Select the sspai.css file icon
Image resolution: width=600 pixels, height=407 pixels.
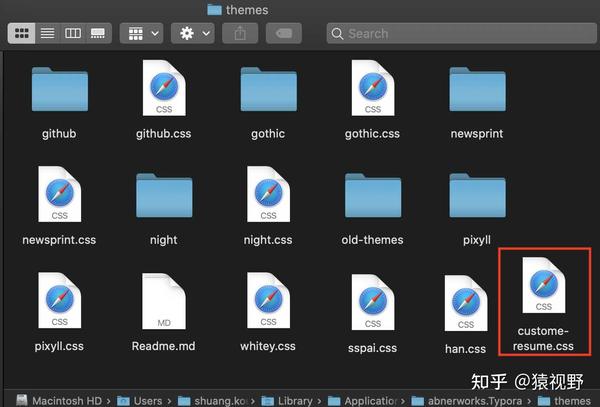tap(373, 302)
